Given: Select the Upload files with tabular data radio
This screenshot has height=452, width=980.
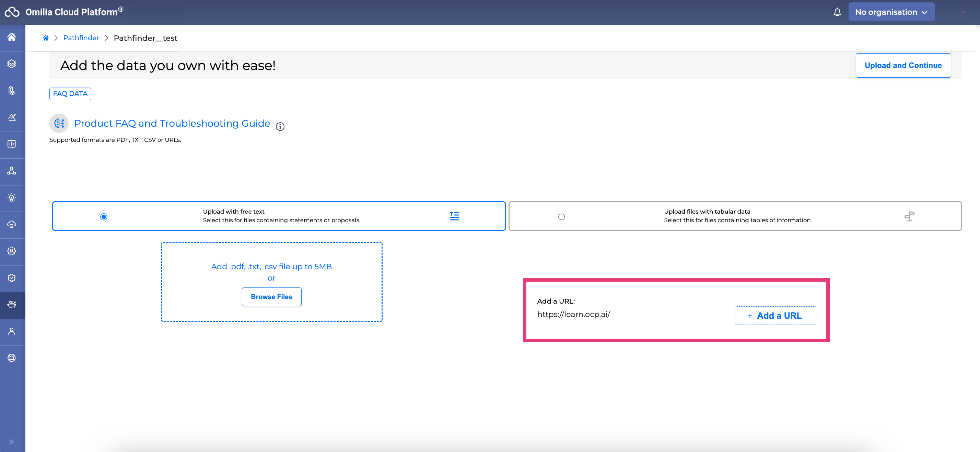Looking at the screenshot, I should tap(561, 217).
